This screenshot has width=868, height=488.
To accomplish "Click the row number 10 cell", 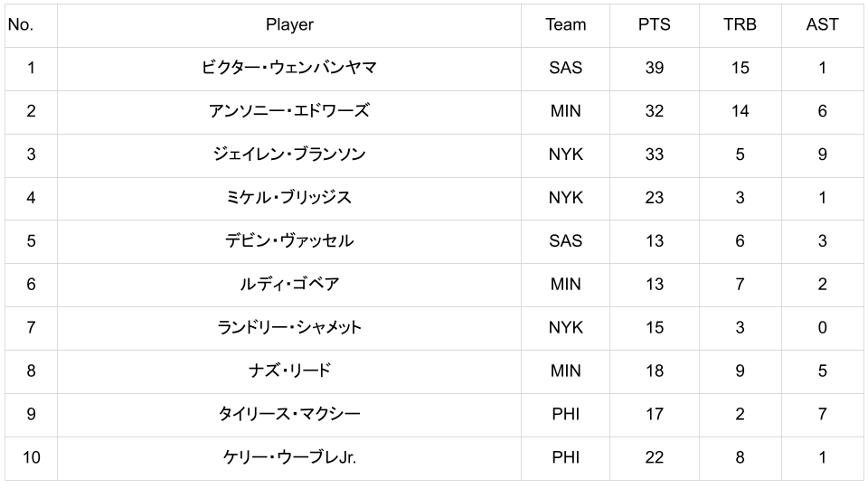I will [x=31, y=457].
